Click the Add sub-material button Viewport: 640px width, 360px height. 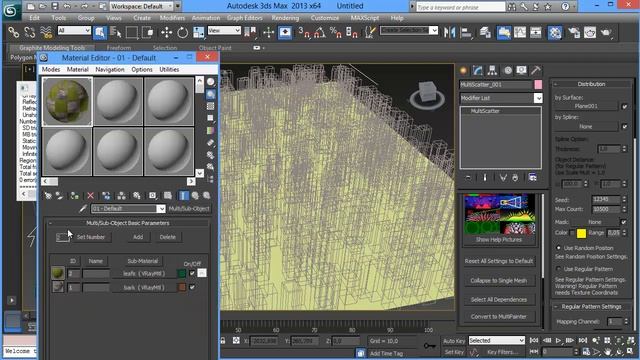[138, 237]
